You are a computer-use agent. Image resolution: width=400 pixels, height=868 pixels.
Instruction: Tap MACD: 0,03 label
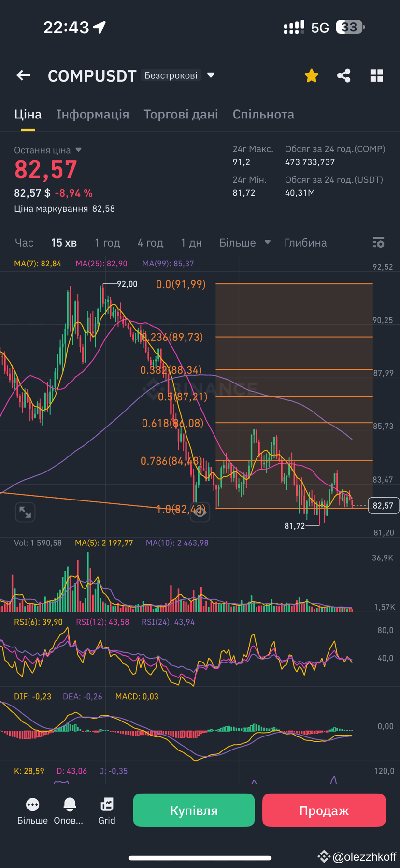tap(137, 696)
